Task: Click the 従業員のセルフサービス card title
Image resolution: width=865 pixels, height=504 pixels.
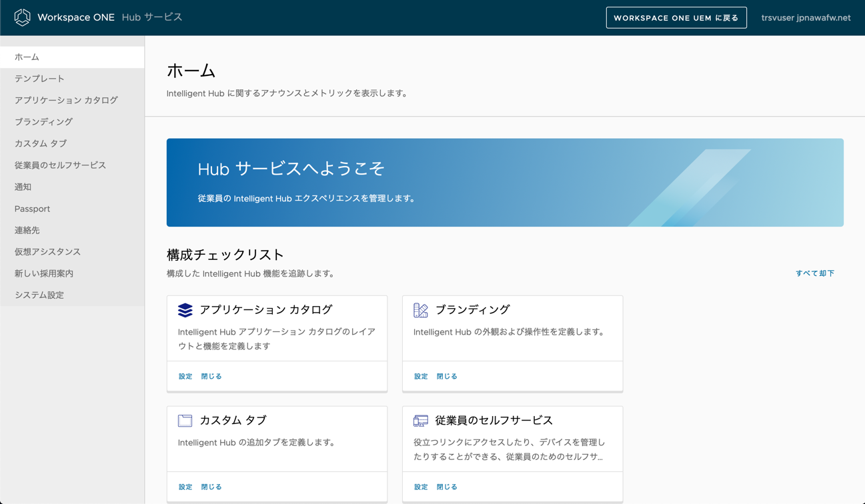Action: click(494, 421)
